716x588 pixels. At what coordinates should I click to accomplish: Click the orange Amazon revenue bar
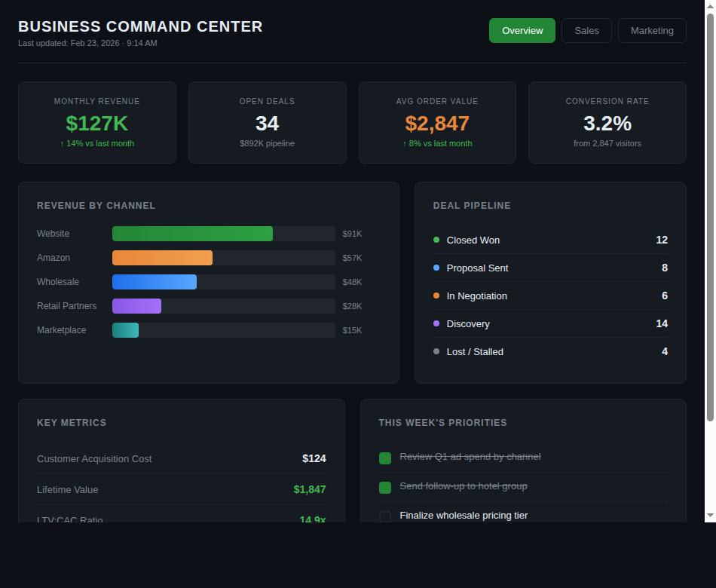pyautogui.click(x=162, y=258)
